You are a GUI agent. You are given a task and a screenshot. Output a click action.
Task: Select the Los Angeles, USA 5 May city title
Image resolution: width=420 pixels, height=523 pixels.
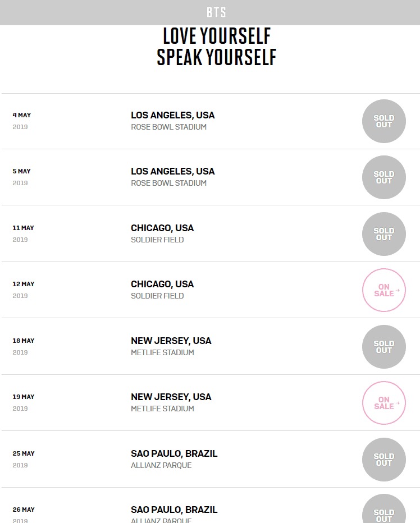coord(173,171)
